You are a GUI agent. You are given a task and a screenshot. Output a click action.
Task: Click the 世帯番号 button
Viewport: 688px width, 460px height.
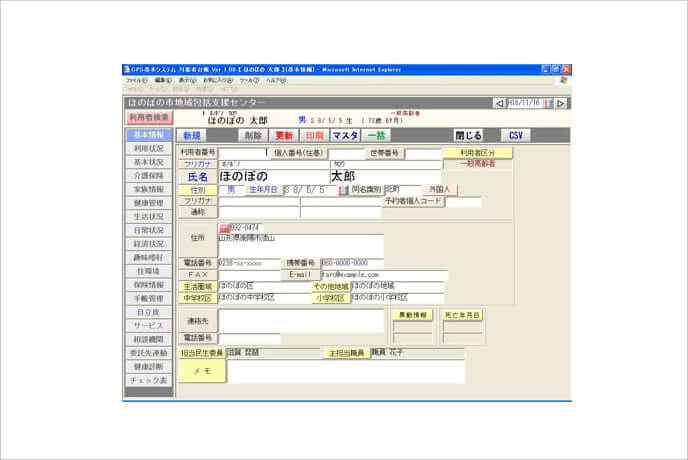click(x=385, y=153)
